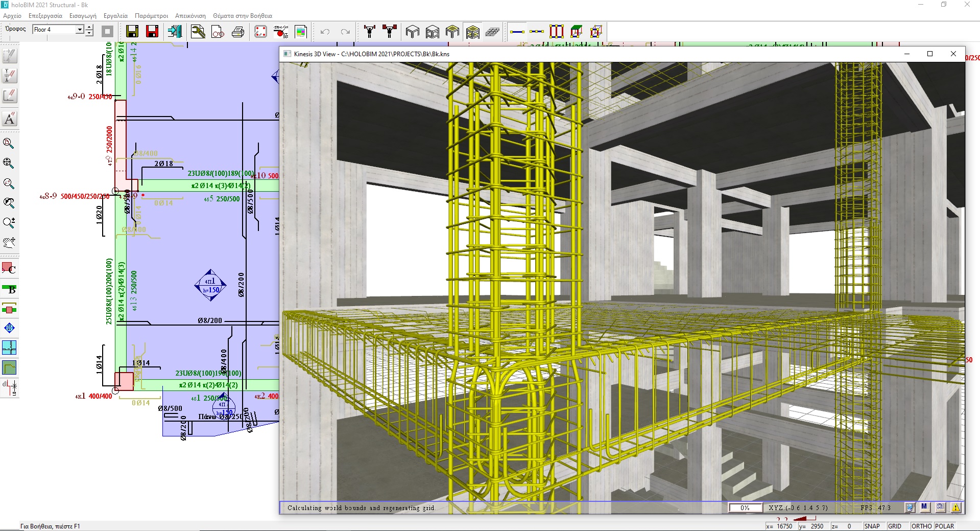Toggle GRID mode in the status bar
Image resolution: width=980 pixels, height=531 pixels.
pyautogui.click(x=895, y=526)
